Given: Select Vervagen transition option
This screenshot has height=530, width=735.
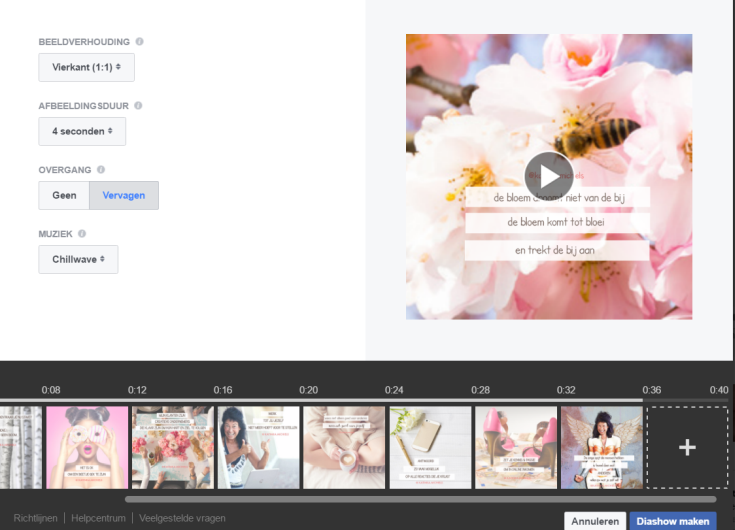Looking at the screenshot, I should click(x=124, y=195).
